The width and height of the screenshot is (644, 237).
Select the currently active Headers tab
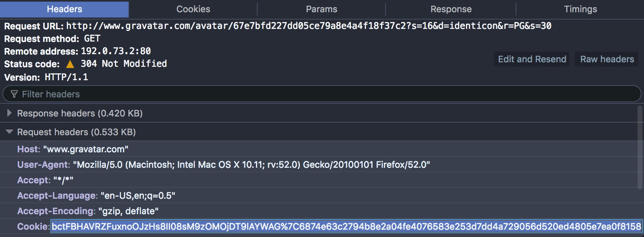click(64, 9)
